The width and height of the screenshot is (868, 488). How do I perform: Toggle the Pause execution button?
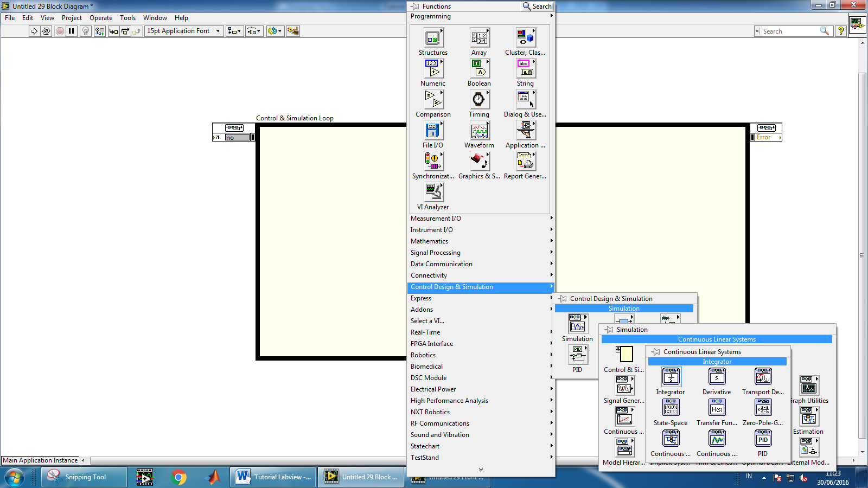[x=72, y=31]
